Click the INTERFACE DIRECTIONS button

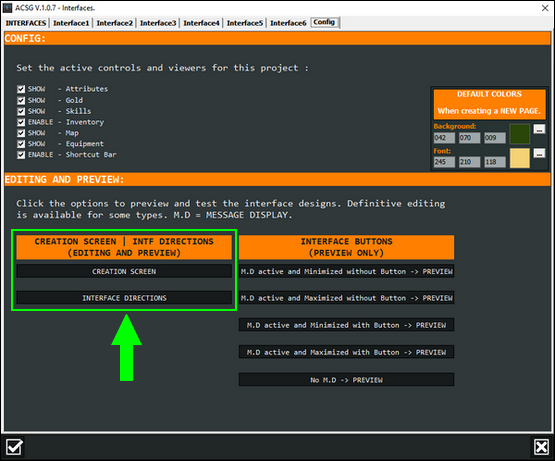(124, 298)
